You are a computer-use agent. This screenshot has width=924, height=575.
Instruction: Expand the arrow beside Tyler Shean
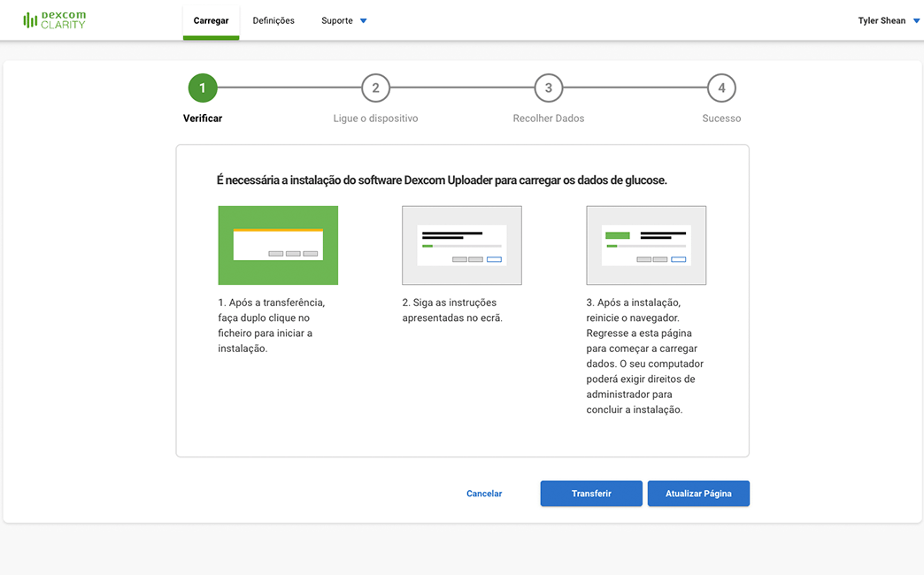tap(916, 20)
